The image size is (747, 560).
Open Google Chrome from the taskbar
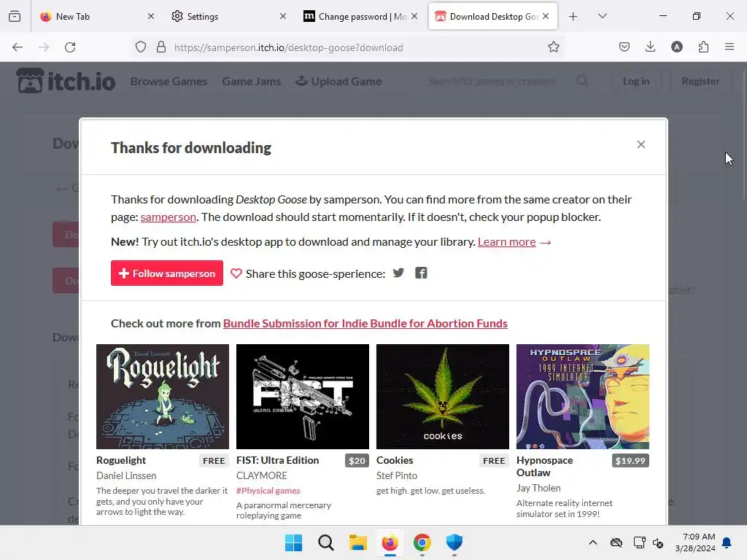point(422,542)
